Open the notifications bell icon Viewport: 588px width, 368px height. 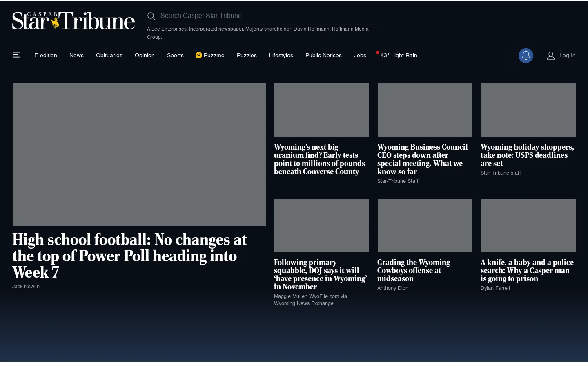point(526,56)
